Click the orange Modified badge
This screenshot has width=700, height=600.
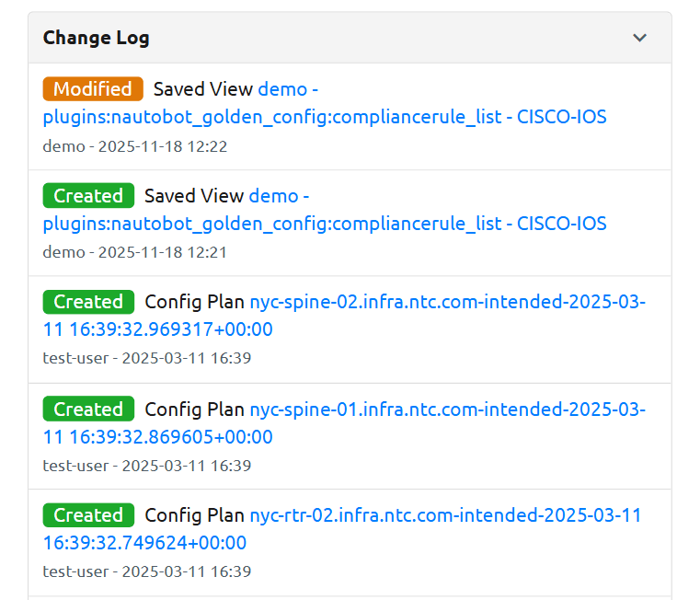(x=93, y=89)
